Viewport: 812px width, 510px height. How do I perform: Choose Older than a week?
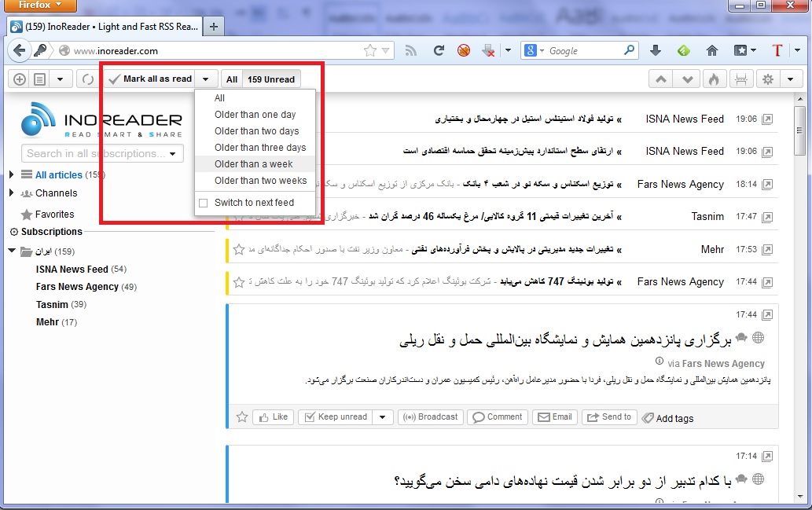(255, 164)
